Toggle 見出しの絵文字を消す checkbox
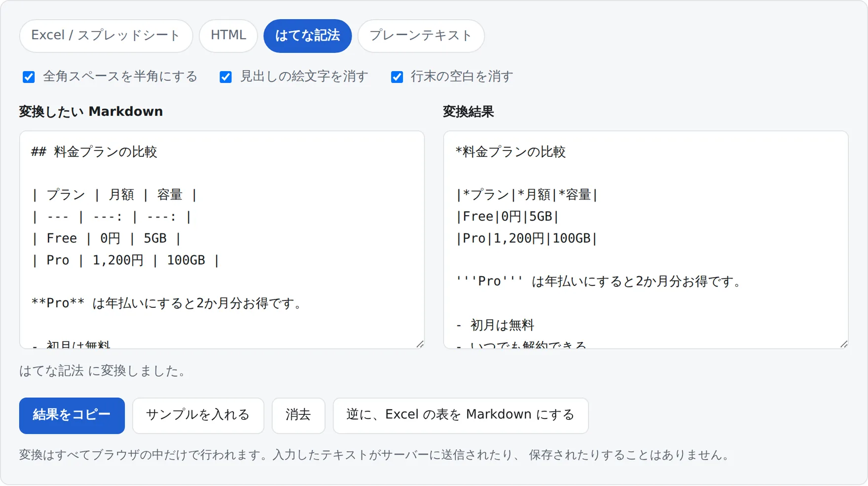Screen dimensions: 868x486 coord(225,77)
